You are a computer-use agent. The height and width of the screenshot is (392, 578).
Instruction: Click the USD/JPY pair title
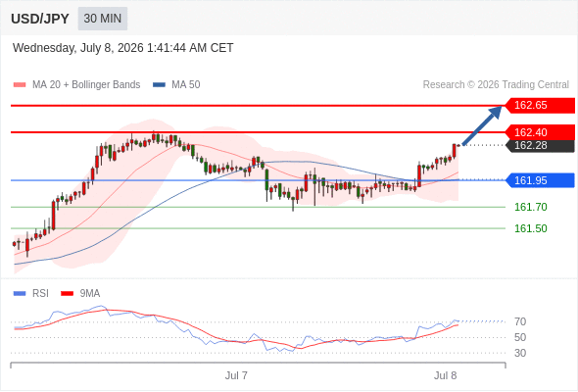[x=40, y=19]
